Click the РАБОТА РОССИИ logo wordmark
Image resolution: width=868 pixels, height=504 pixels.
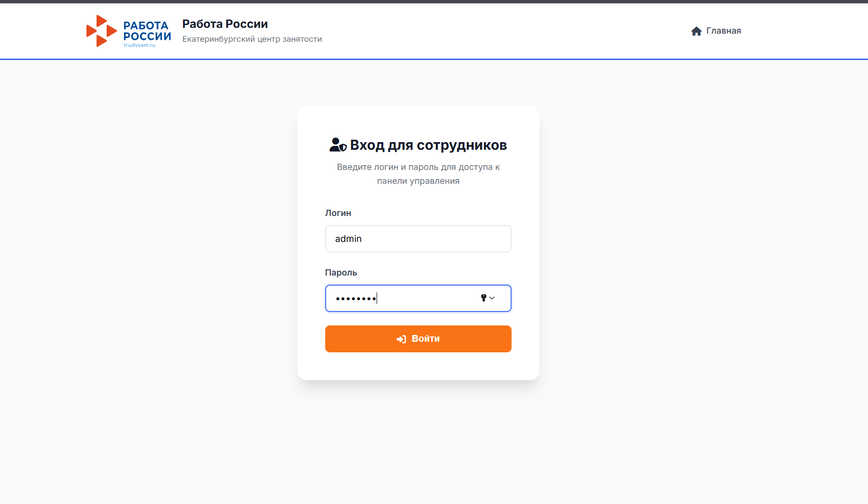click(x=147, y=31)
